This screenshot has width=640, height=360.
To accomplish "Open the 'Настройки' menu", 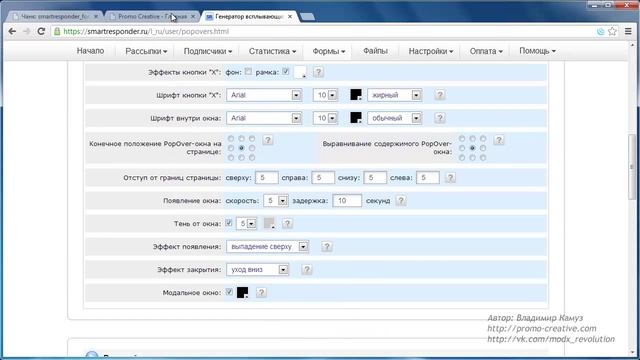I will click(431, 51).
